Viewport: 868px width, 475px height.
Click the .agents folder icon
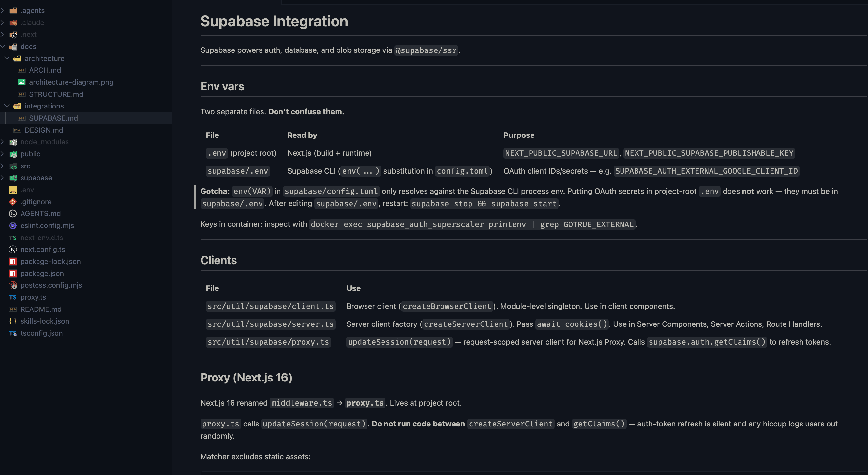13,11
